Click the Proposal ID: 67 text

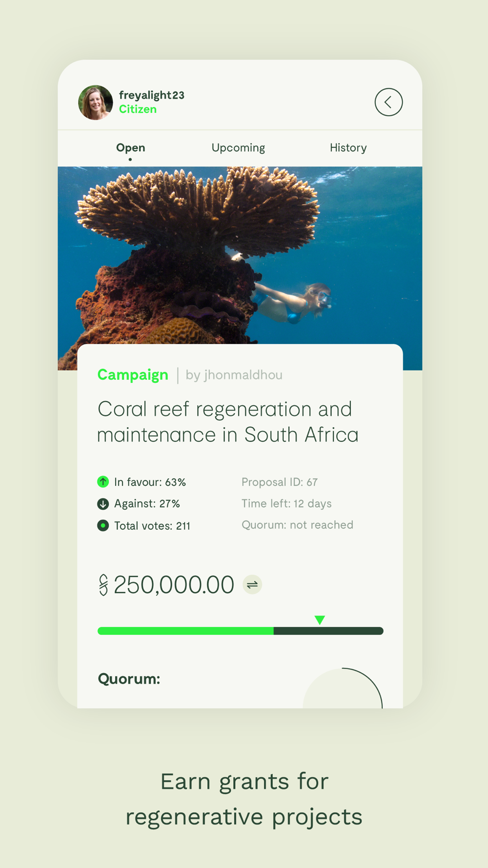tap(280, 482)
